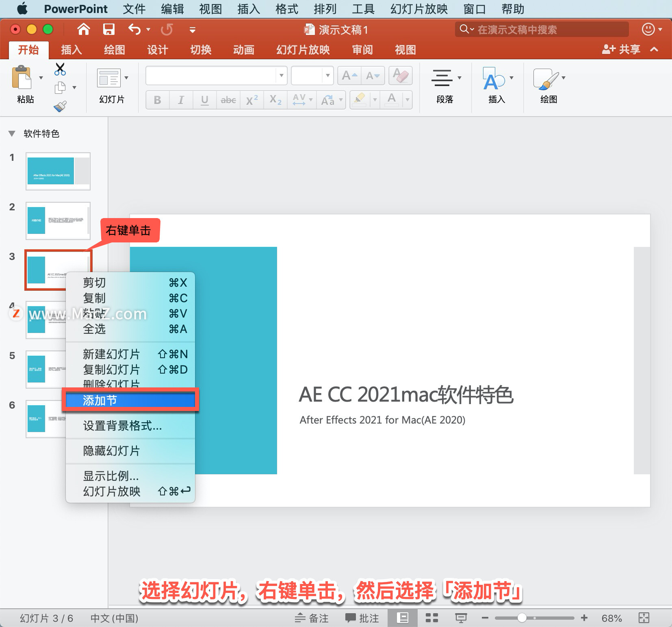Switch to the 设计 ribbon tab
This screenshot has width=672, height=627.
tap(157, 50)
